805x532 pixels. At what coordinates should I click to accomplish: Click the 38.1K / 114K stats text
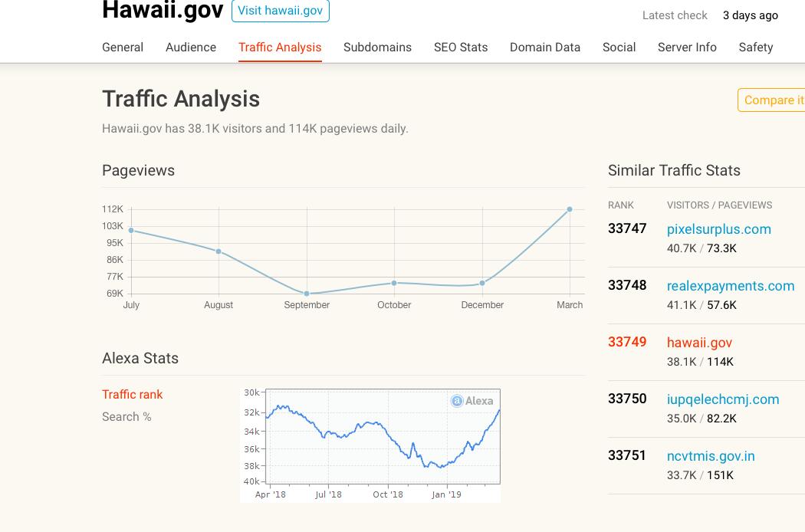tap(700, 362)
